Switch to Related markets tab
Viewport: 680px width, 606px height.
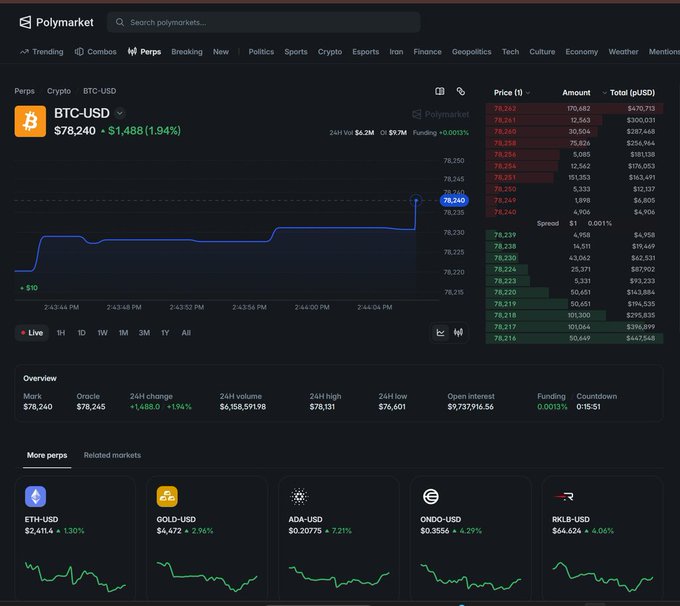tap(112, 455)
